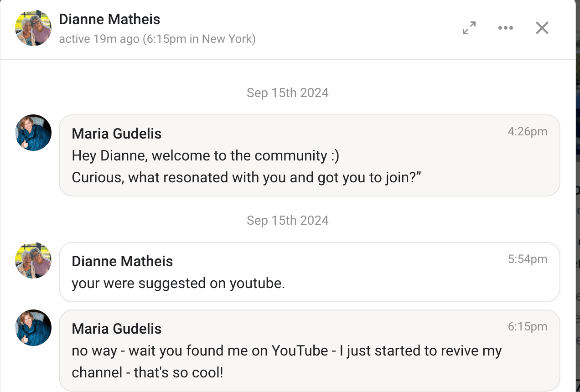The height and width of the screenshot is (392, 580).
Task: Open Maria Gudelis name on 4:26pm message
Action: pos(117,134)
